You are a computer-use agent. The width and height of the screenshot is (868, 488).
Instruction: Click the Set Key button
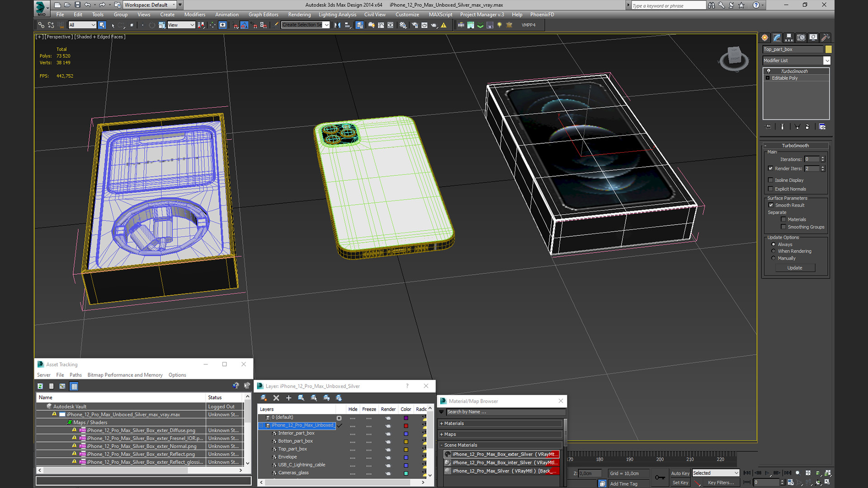pyautogui.click(x=680, y=483)
